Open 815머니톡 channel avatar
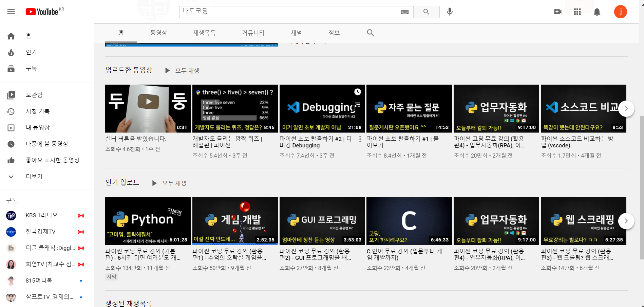The height and width of the screenshot is (307, 644). click(11, 281)
